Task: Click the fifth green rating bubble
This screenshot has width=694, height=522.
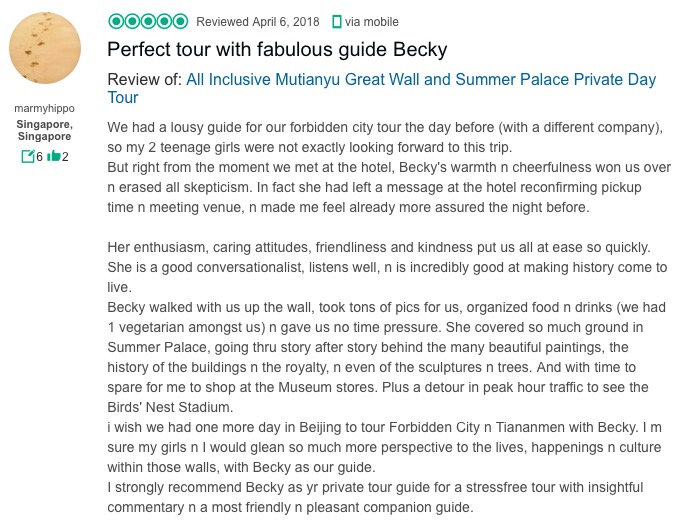Action: tap(180, 21)
